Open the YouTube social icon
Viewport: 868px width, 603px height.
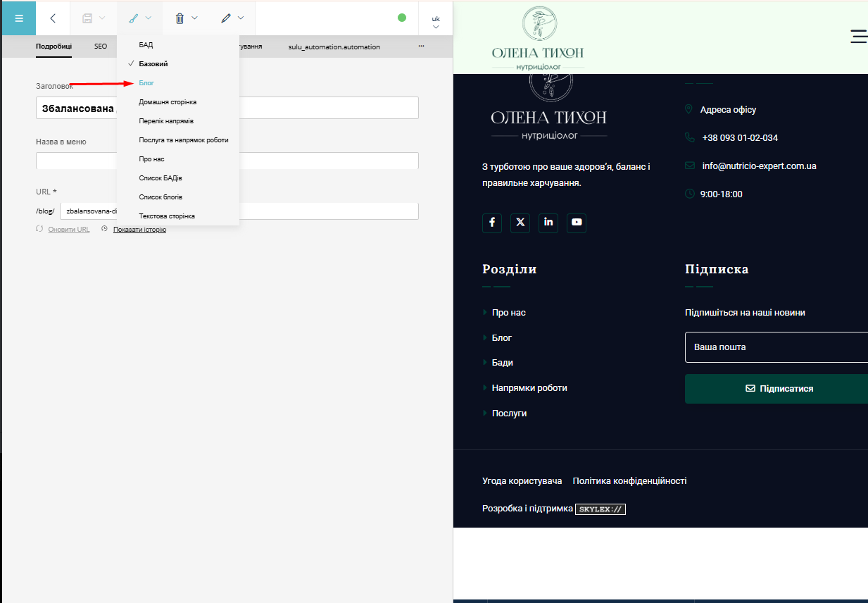point(577,223)
